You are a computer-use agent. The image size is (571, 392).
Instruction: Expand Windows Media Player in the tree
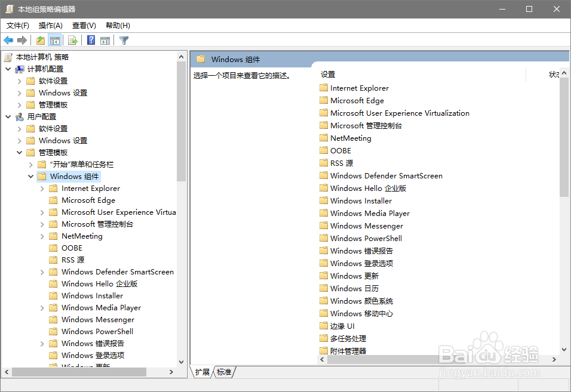(x=42, y=308)
